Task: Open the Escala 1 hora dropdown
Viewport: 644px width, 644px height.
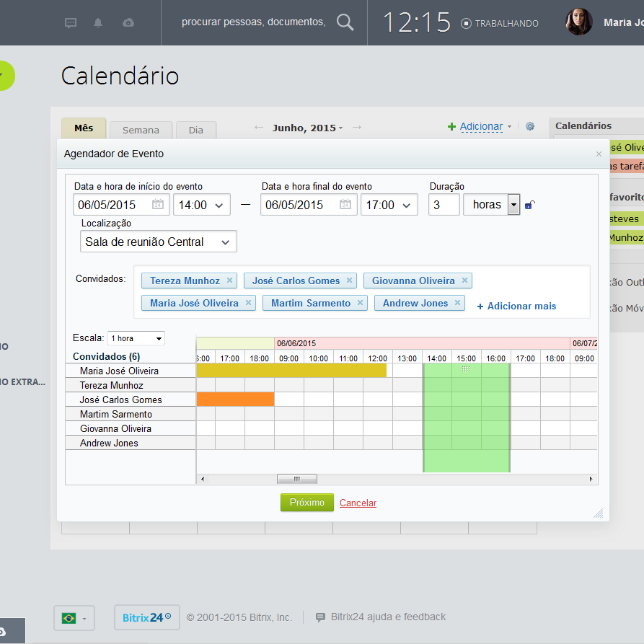Action: [x=136, y=338]
